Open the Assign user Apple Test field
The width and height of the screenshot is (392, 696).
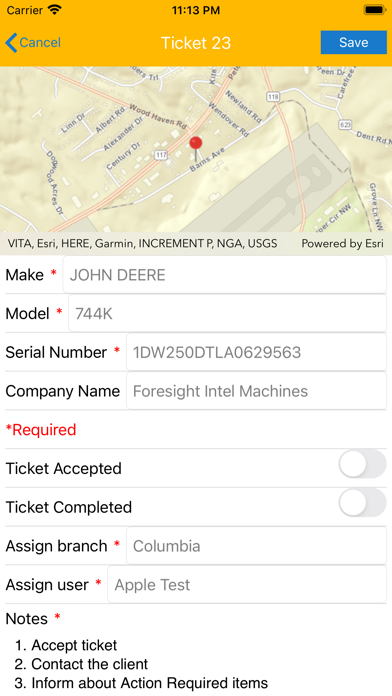coord(247,585)
